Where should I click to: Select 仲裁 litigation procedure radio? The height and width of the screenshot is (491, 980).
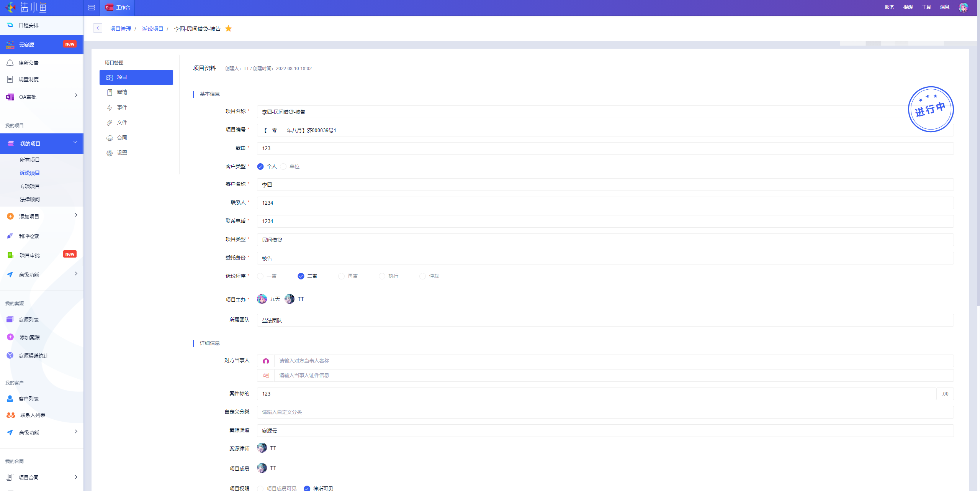(422, 276)
